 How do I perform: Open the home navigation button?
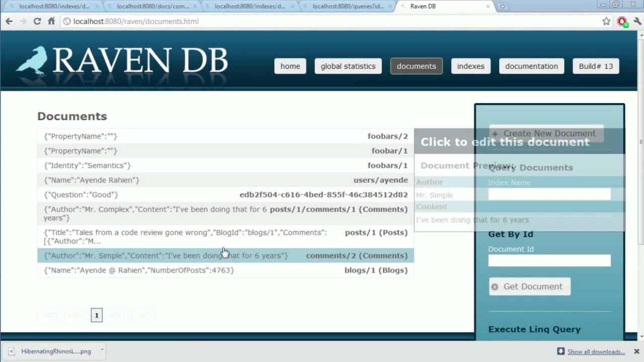click(x=290, y=66)
